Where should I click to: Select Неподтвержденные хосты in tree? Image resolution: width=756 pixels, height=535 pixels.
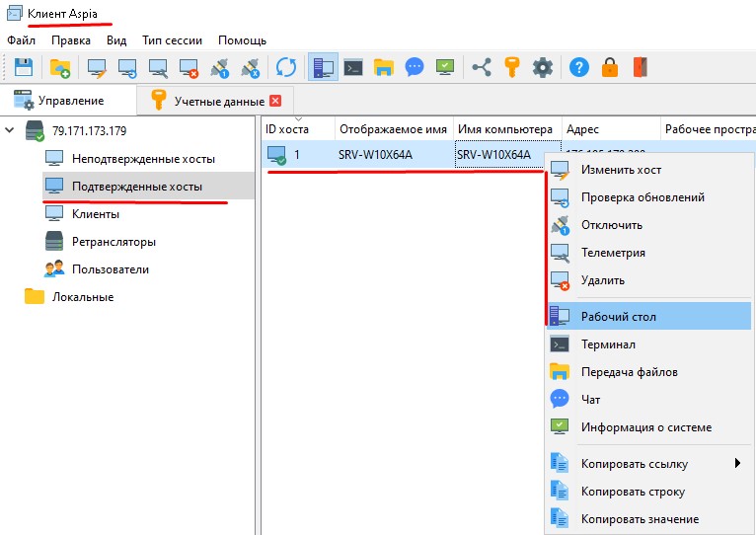143,159
